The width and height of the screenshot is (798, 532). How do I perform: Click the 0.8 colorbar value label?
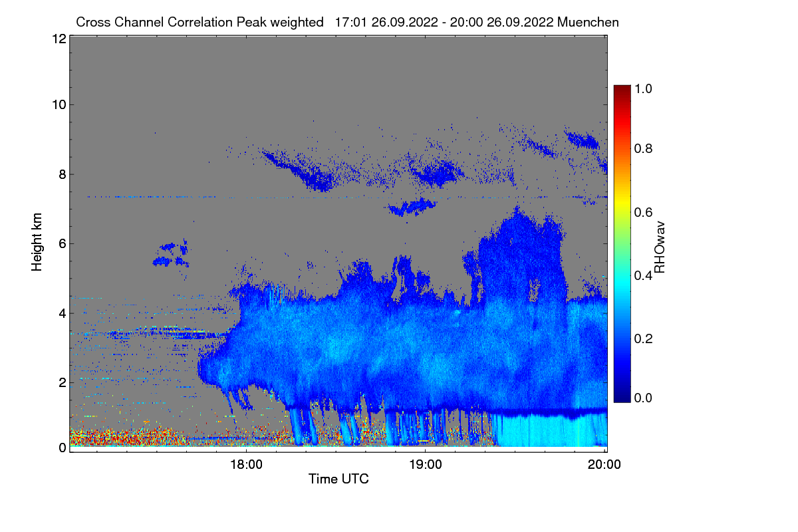coord(644,148)
